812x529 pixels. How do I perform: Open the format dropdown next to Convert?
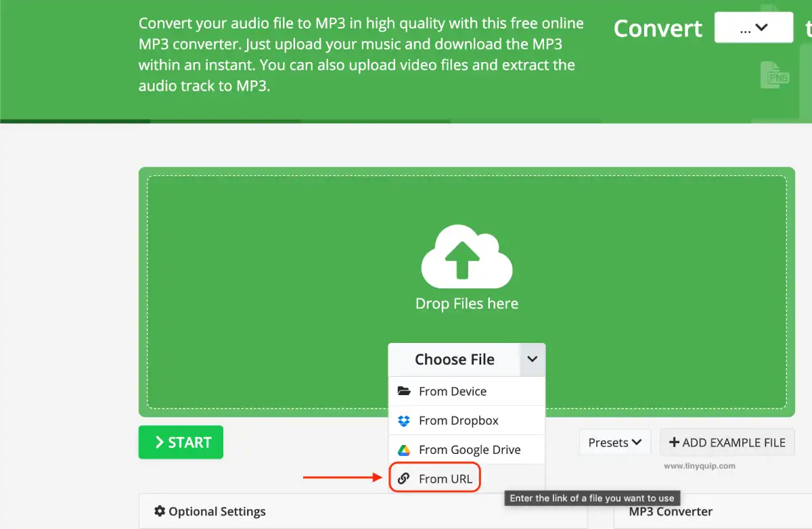(x=753, y=27)
